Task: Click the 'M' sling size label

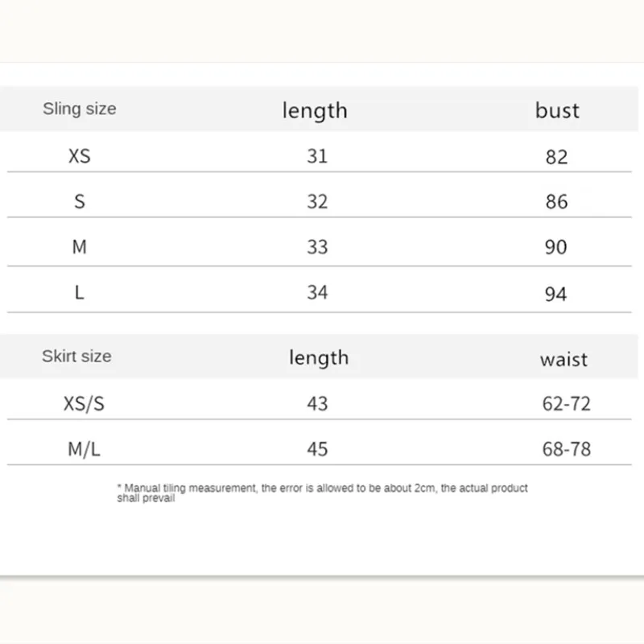Action: click(x=79, y=247)
